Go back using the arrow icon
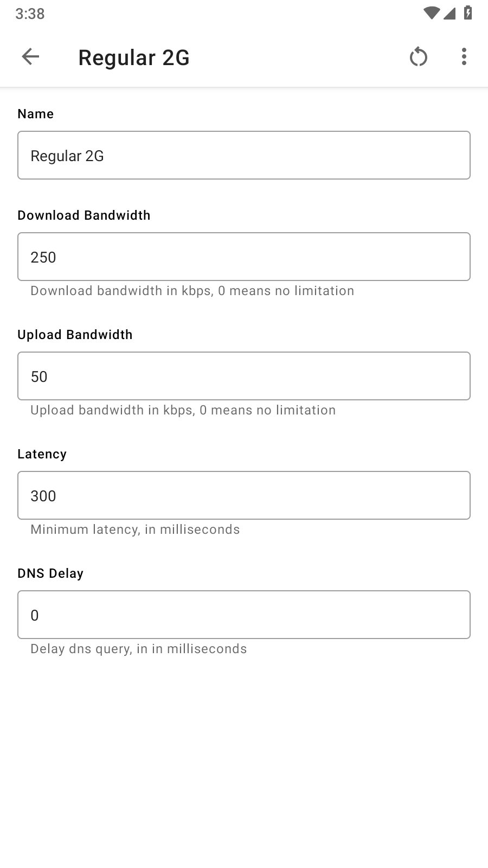The height and width of the screenshot is (868, 488). click(30, 56)
